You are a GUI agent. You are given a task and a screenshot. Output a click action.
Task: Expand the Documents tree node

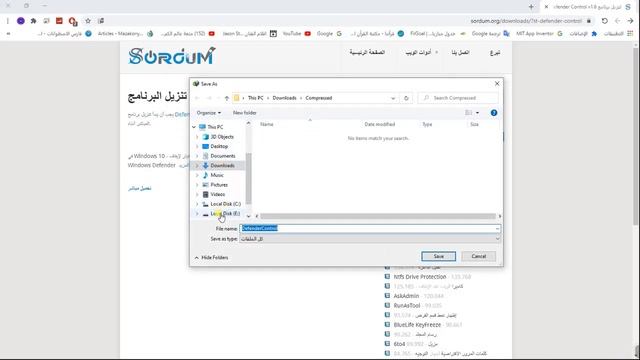pos(197,156)
